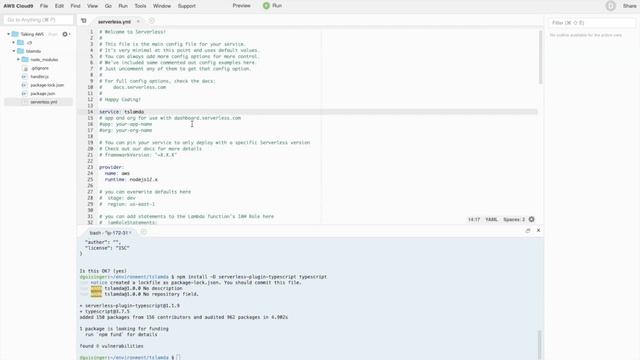Image resolution: width=640 pixels, height=360 pixels.
Task: Click 'found 0 vulnerabilities' terminal line
Action: pos(111,346)
